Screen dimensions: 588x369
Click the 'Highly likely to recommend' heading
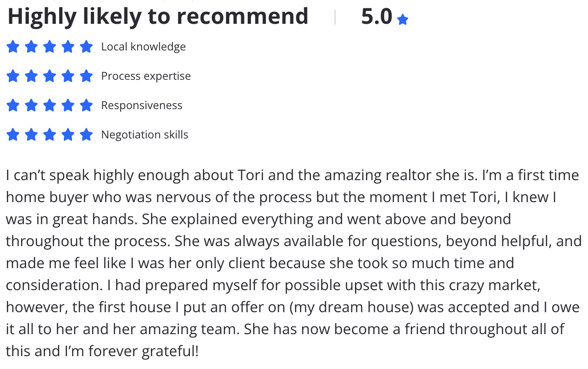[x=158, y=17]
